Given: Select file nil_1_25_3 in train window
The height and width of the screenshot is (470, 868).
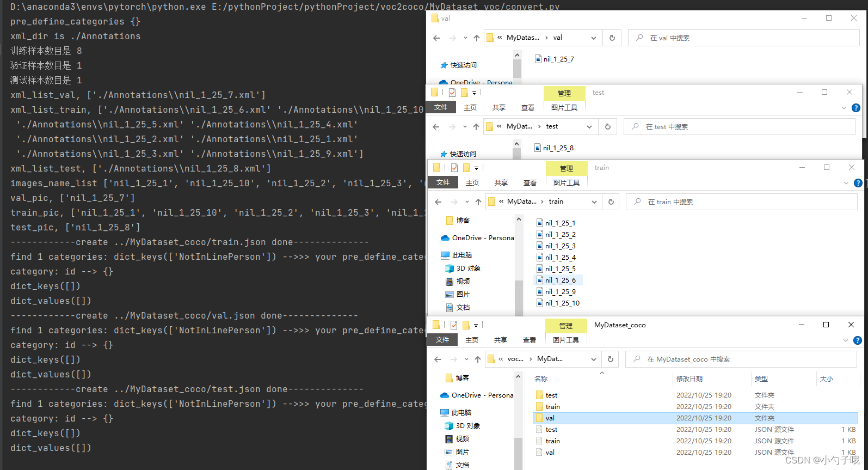Looking at the screenshot, I should click(x=556, y=246).
